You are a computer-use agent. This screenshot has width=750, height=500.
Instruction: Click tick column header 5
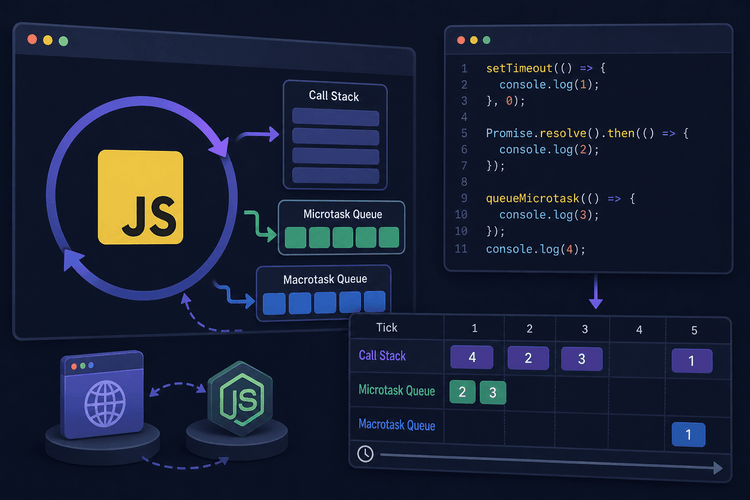coord(694,330)
